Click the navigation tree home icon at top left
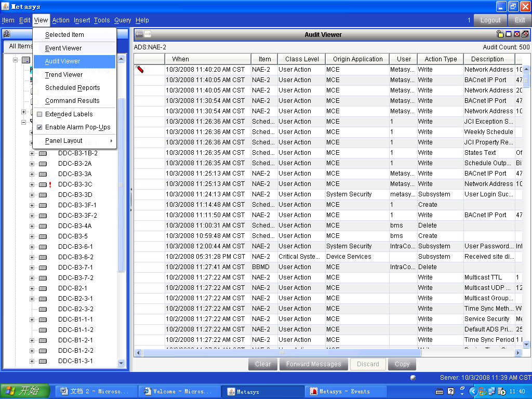Image resolution: width=532 pixels, height=399 pixels. pos(7,34)
